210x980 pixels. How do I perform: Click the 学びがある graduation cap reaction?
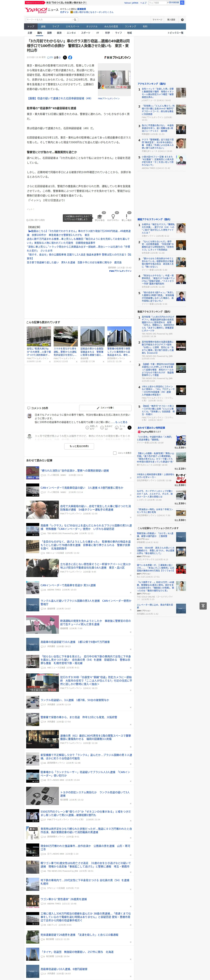pyautogui.click(x=100, y=216)
